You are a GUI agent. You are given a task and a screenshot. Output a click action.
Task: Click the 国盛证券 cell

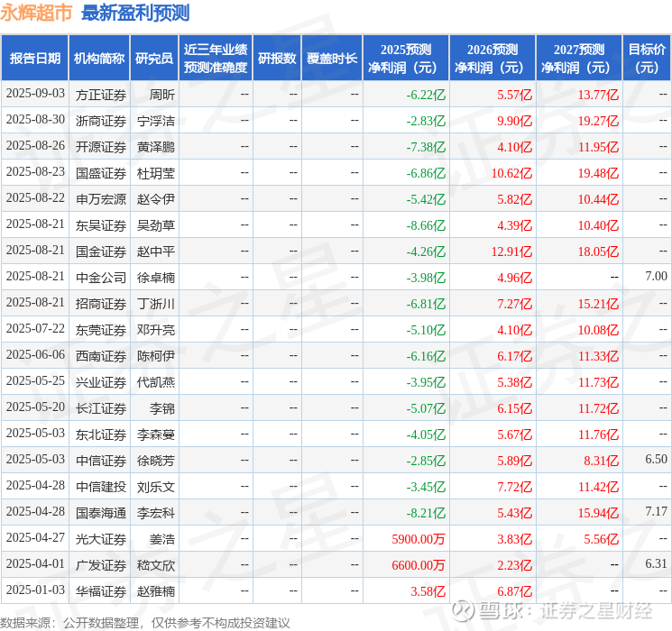click(101, 173)
